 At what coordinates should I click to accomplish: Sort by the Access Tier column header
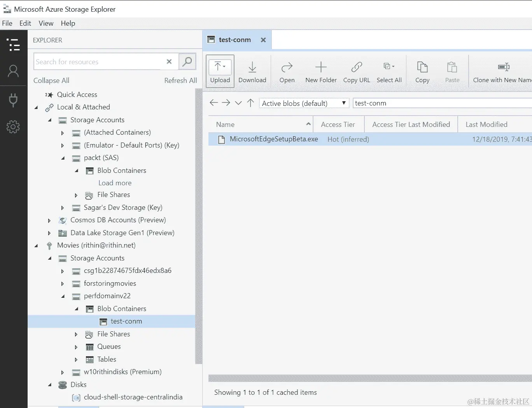[338, 125]
